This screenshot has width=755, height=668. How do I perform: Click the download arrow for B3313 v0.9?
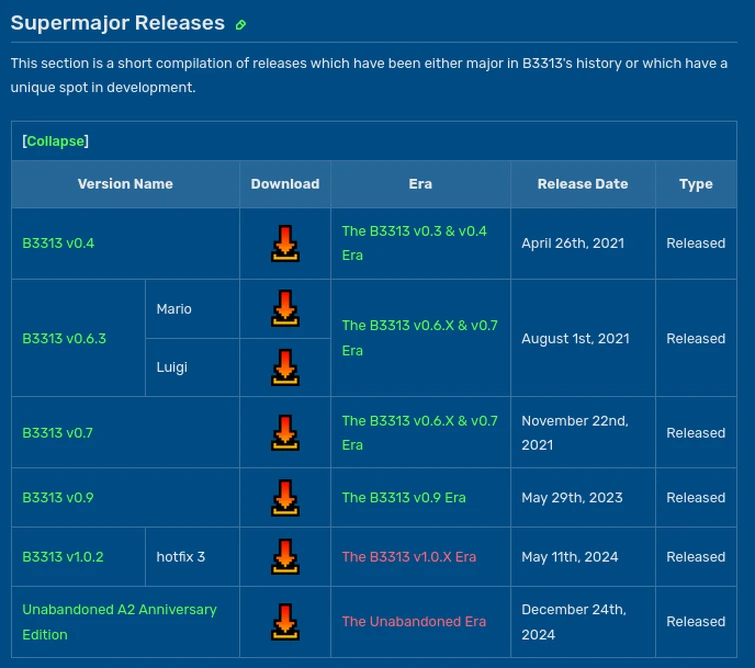pyautogui.click(x=285, y=498)
